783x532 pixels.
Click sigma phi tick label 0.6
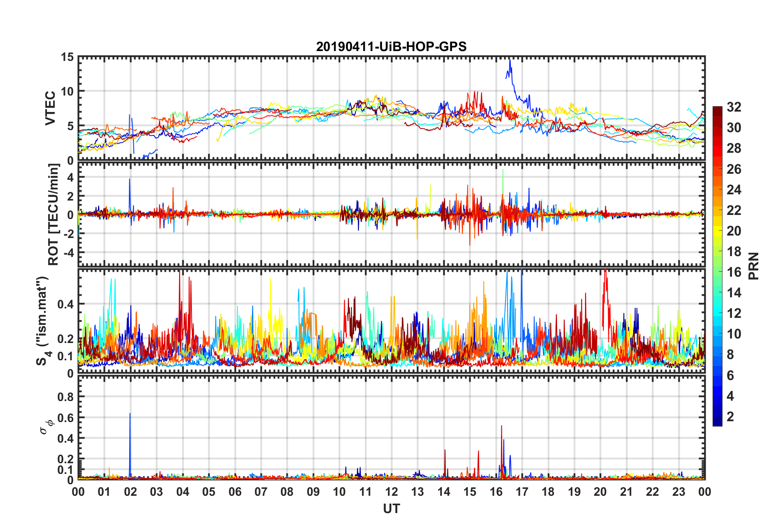66,418
